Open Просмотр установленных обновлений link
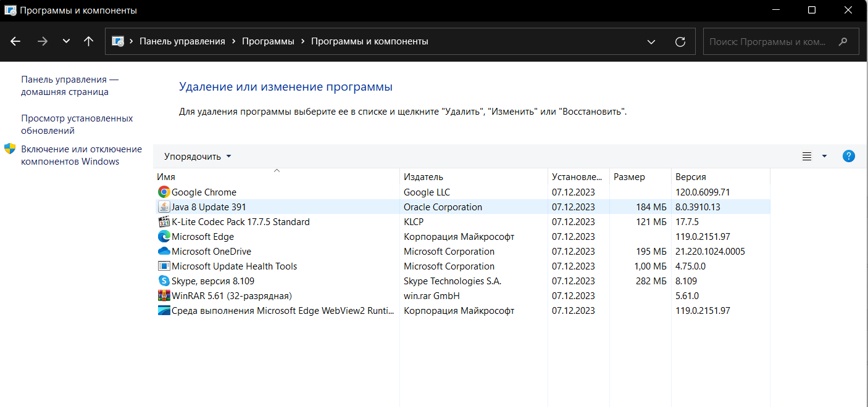This screenshot has height=407, width=868. click(x=77, y=125)
